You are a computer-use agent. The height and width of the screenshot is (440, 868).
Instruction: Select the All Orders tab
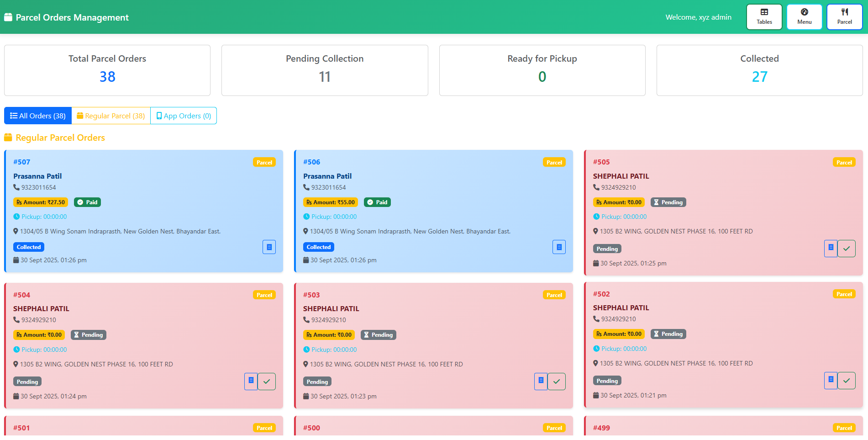point(37,116)
